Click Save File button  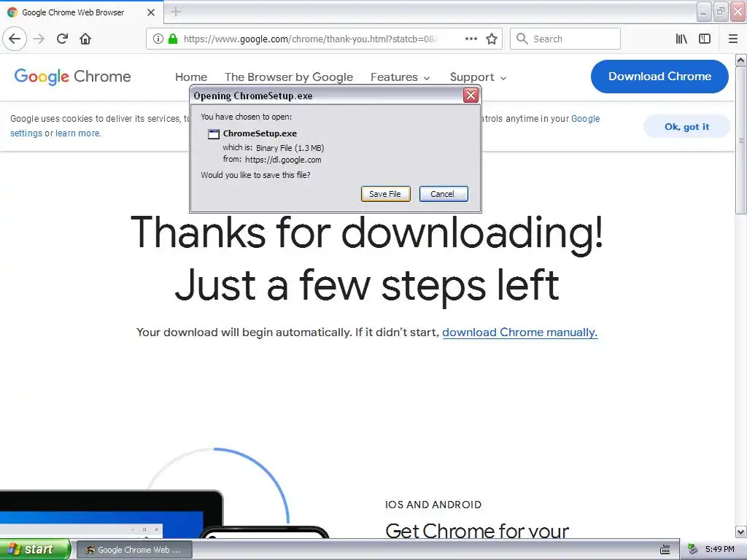(385, 194)
